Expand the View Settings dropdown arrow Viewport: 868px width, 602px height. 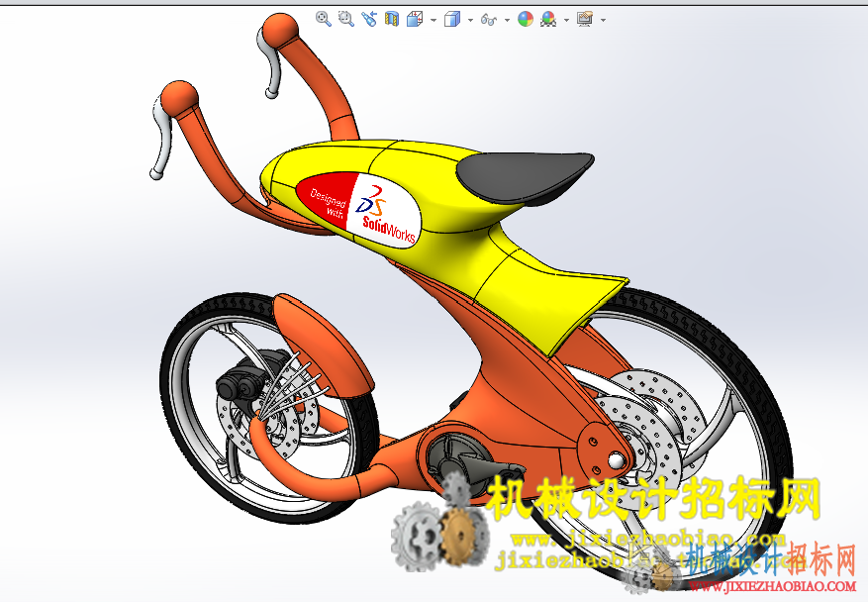click(604, 20)
